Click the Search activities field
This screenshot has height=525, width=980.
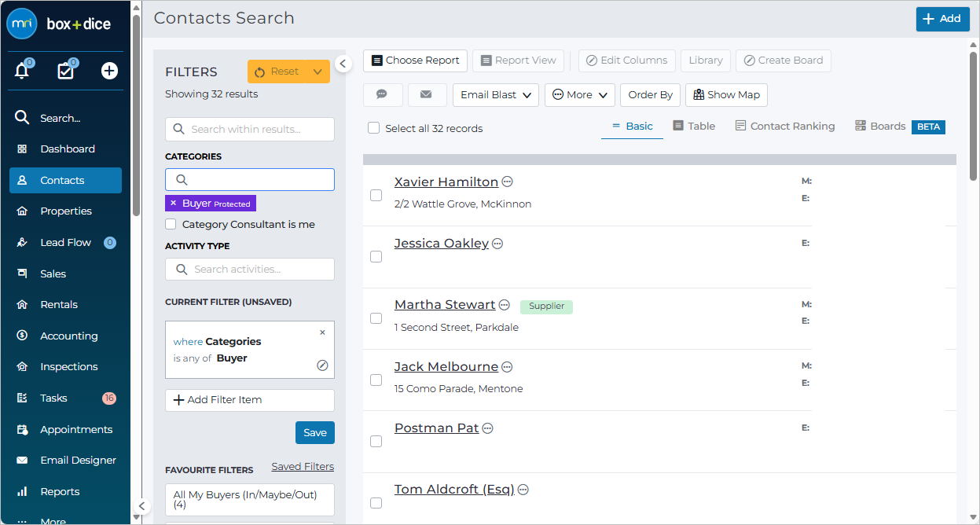pos(250,270)
